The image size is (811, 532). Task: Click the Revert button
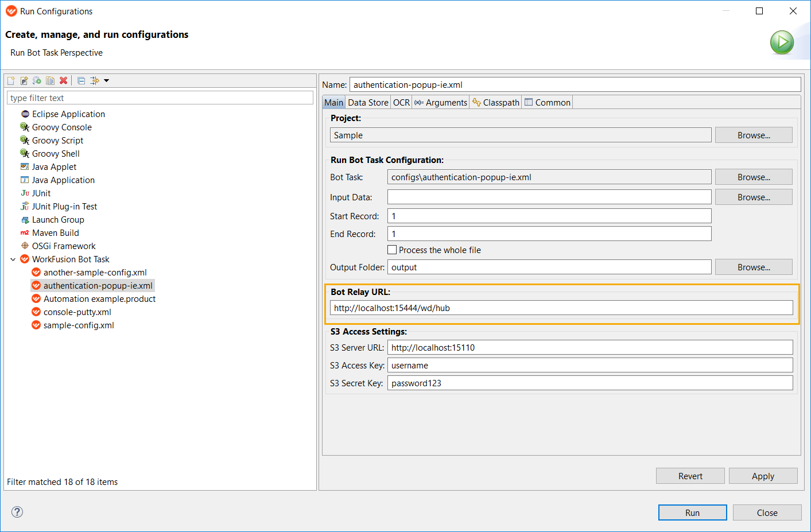click(x=690, y=476)
